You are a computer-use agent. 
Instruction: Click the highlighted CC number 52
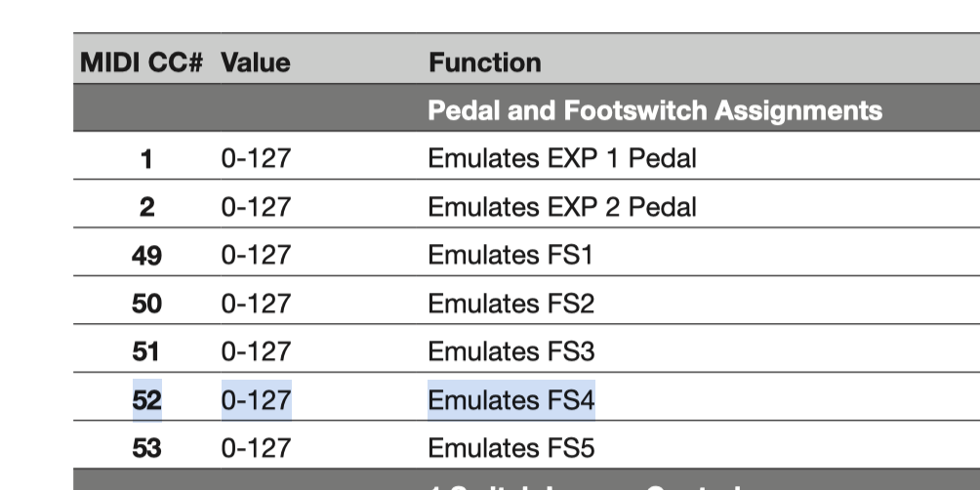click(147, 400)
